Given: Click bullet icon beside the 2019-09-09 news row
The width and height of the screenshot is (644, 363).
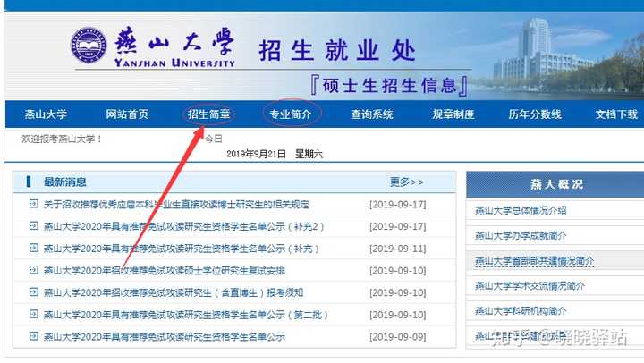Looking at the screenshot, I should coord(34,336).
